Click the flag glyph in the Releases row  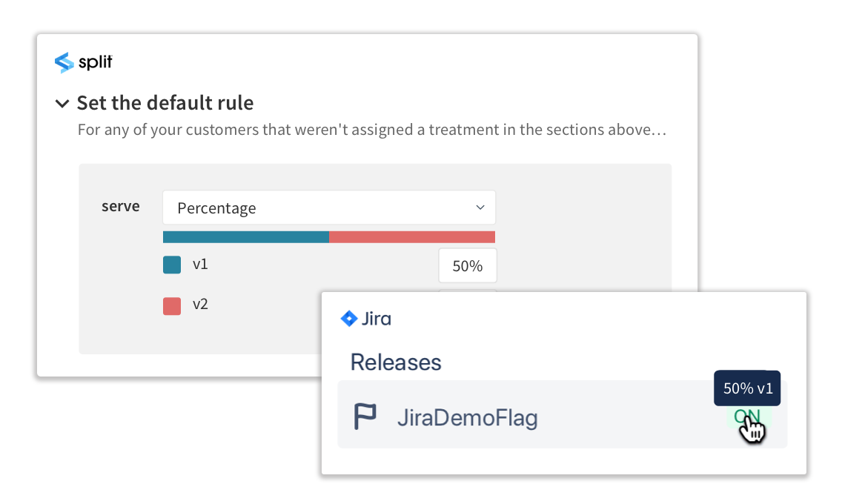click(x=366, y=415)
